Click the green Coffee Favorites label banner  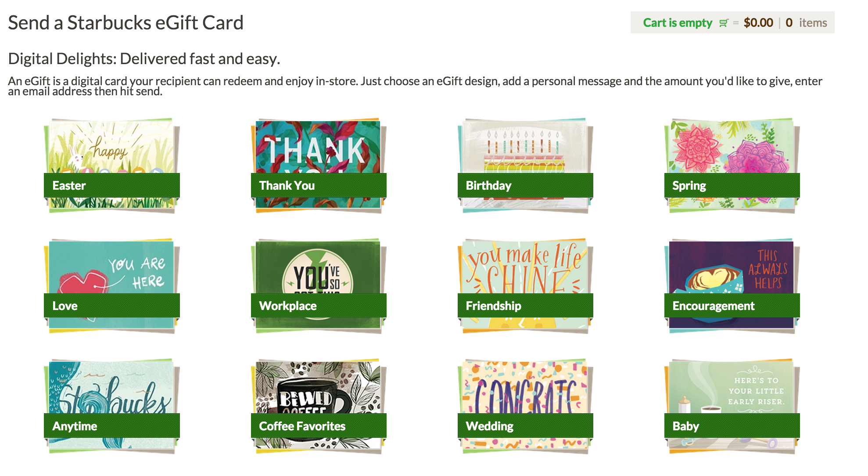click(319, 426)
